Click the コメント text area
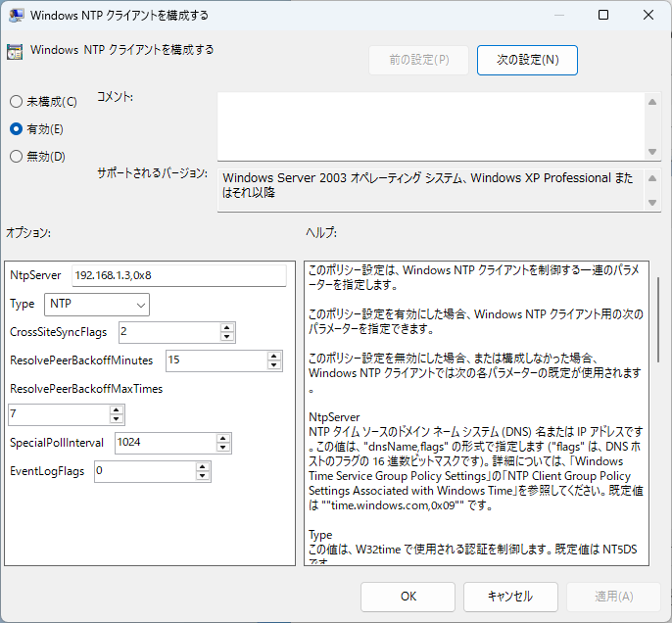The width and height of the screenshot is (672, 623). [431, 124]
